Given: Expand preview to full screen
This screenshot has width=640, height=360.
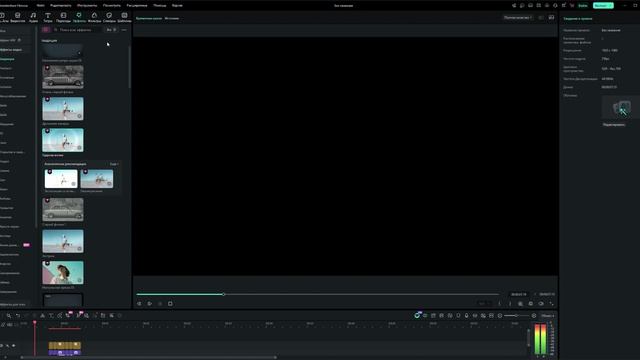Looking at the screenshot, I should pyautogui.click(x=551, y=304).
